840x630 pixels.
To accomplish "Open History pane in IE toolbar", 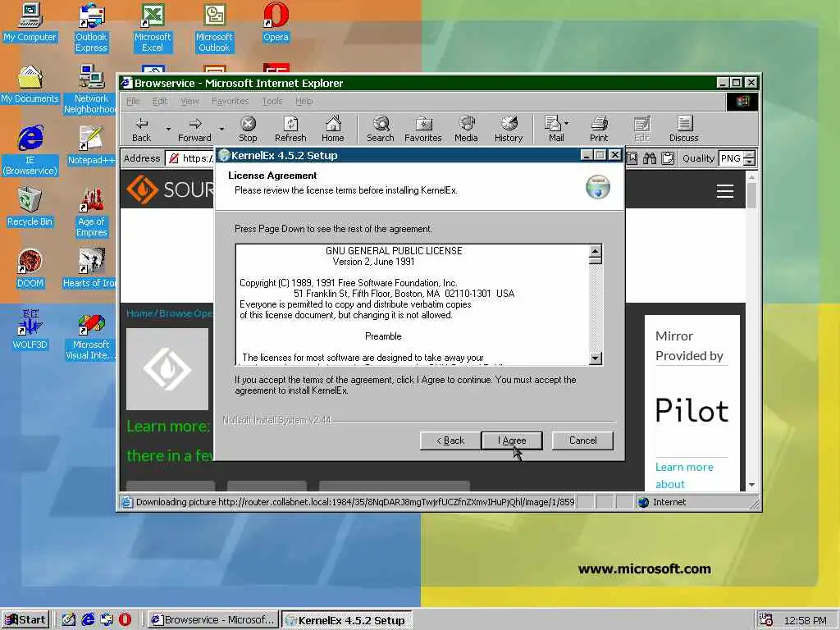I will 509,130.
